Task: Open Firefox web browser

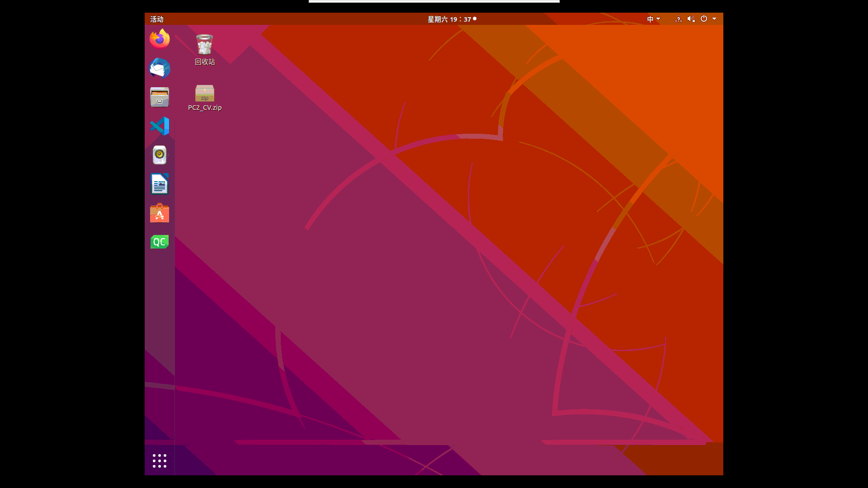Action: coord(159,39)
